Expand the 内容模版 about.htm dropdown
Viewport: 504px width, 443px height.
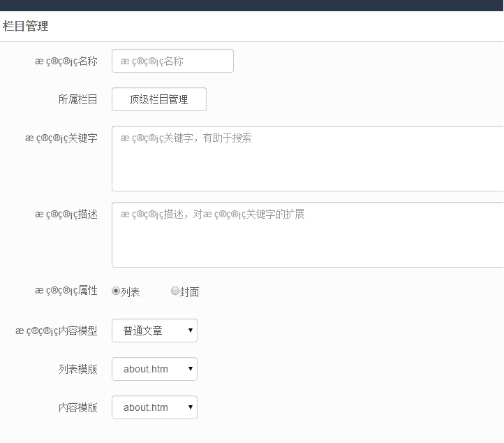tap(154, 407)
